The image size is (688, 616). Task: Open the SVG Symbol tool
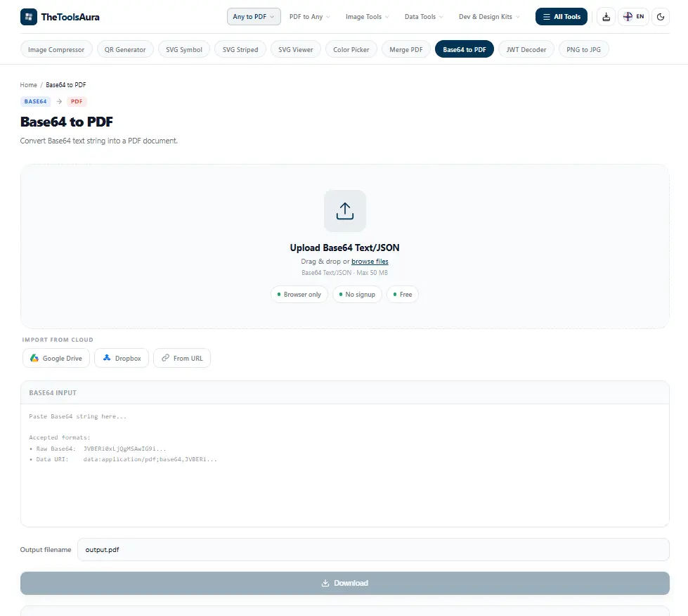[184, 49]
